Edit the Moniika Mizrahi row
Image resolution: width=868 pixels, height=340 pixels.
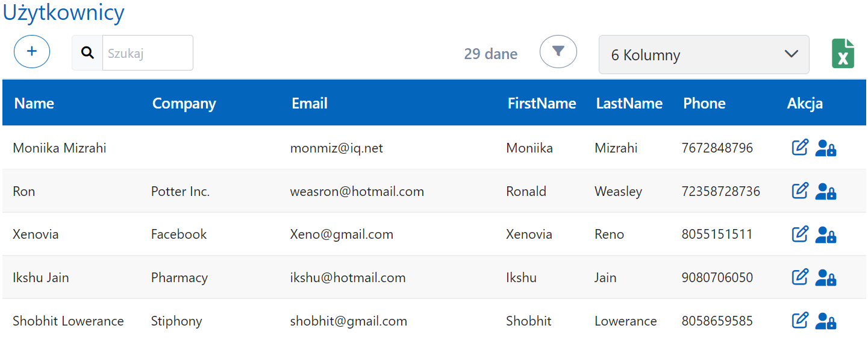click(799, 148)
